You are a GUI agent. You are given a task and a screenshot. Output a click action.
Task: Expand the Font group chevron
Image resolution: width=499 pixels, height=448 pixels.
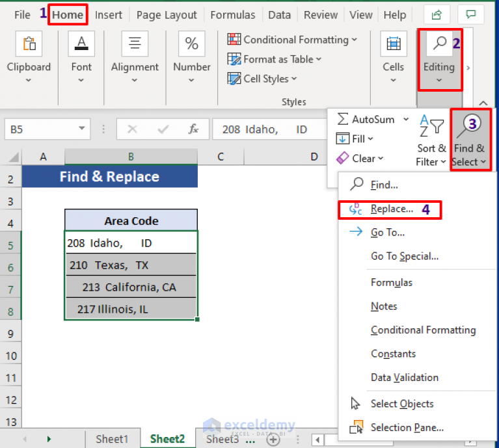(x=81, y=80)
